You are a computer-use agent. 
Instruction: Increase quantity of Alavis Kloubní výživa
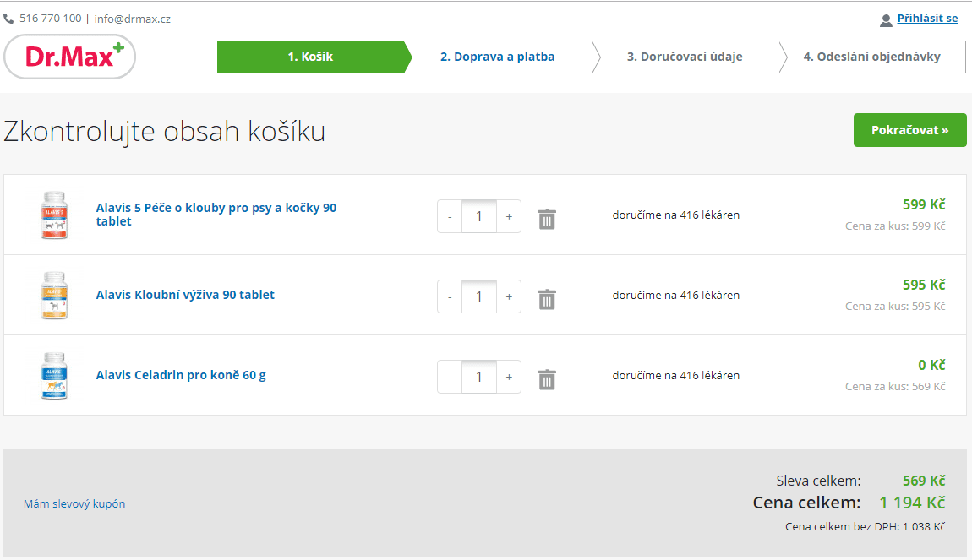[509, 296]
